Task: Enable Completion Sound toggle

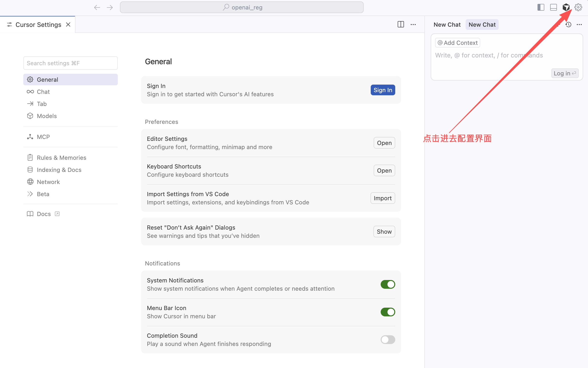Action: pyautogui.click(x=387, y=340)
